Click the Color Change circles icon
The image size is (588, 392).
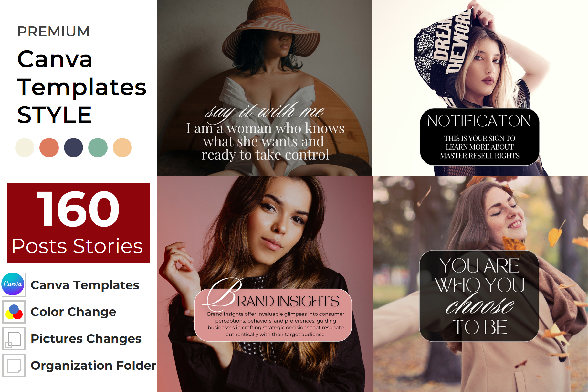point(14,312)
